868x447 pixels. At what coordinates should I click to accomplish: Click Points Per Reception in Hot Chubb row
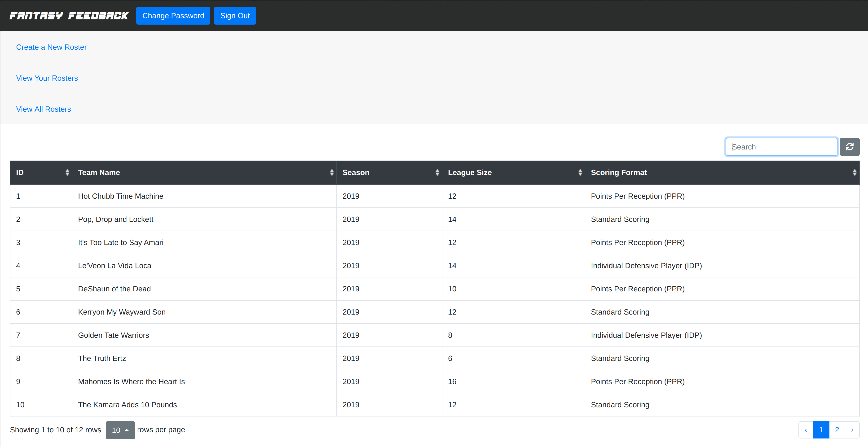pos(638,196)
